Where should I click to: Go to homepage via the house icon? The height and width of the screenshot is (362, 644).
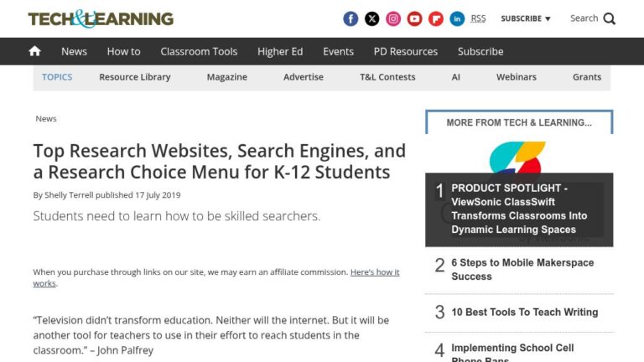pos(35,51)
